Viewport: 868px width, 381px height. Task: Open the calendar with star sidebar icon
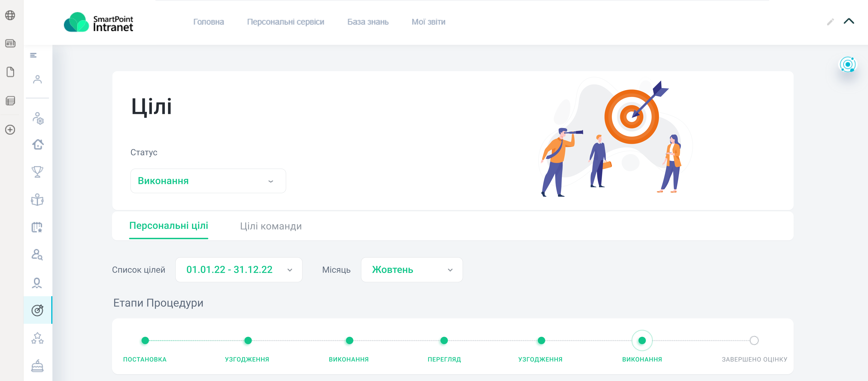tap(37, 227)
